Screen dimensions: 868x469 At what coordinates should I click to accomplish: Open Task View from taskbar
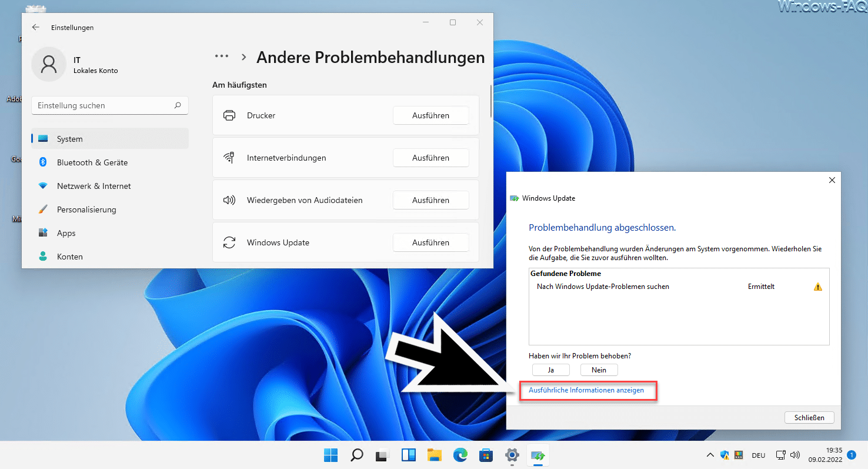[x=383, y=455]
